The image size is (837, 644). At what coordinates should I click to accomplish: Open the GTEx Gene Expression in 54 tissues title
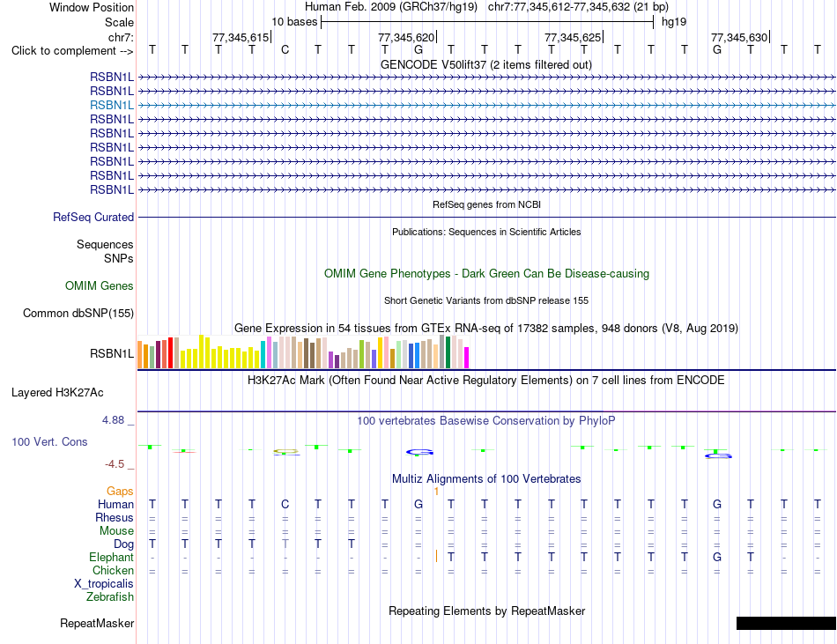486,328
